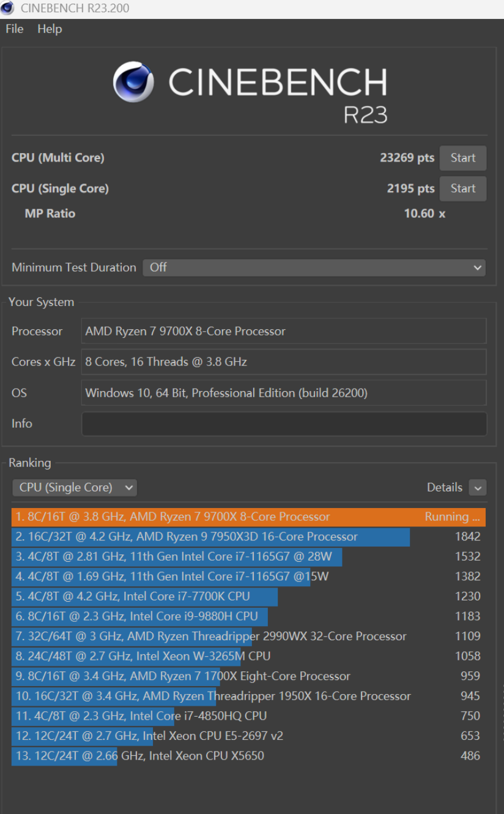Open the File menu
The width and height of the screenshot is (504, 814).
coord(14,29)
